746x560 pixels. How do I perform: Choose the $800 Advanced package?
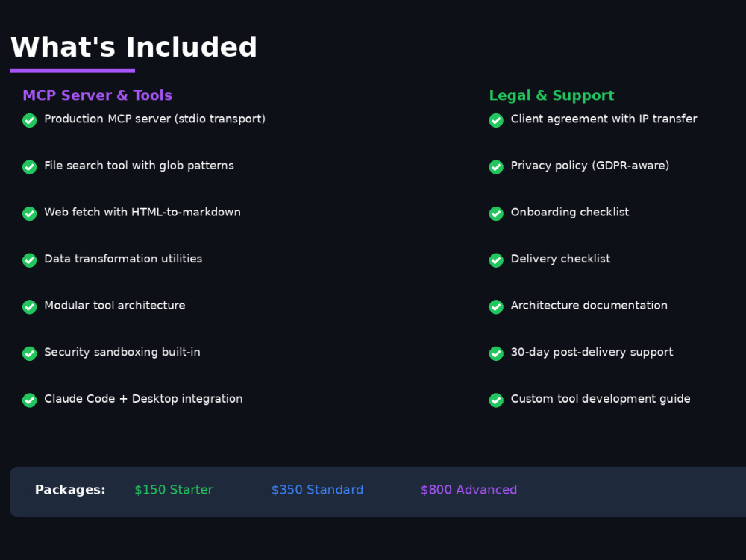[468, 490]
